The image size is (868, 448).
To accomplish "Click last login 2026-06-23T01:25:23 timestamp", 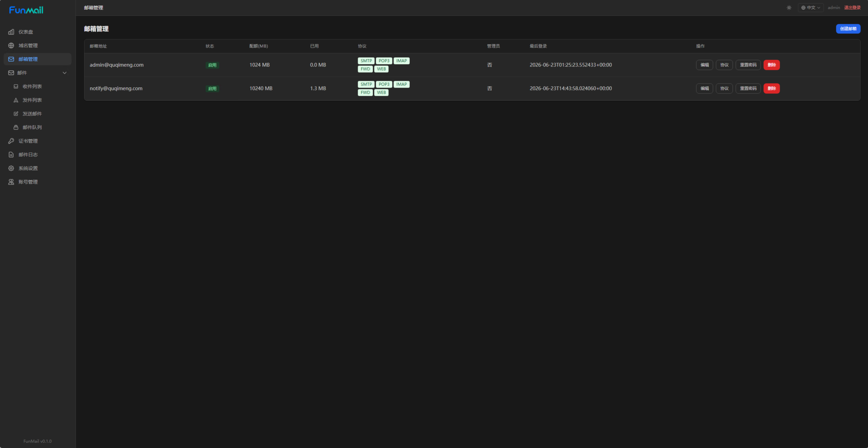I will [570, 65].
